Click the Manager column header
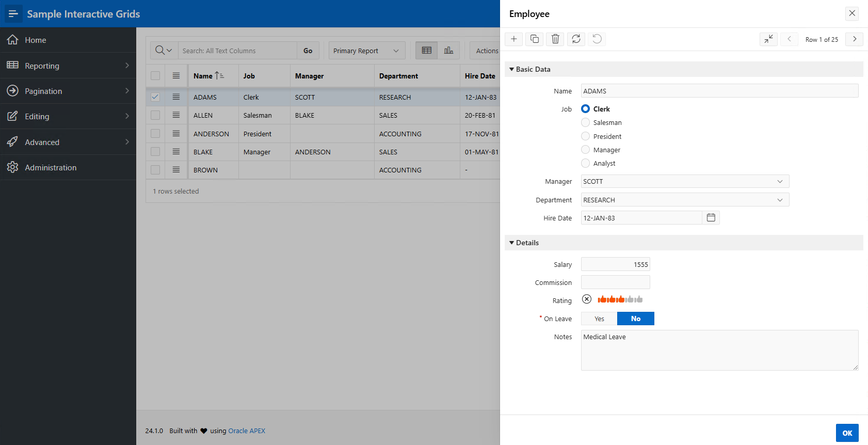The width and height of the screenshot is (868, 445). pyautogui.click(x=332, y=76)
